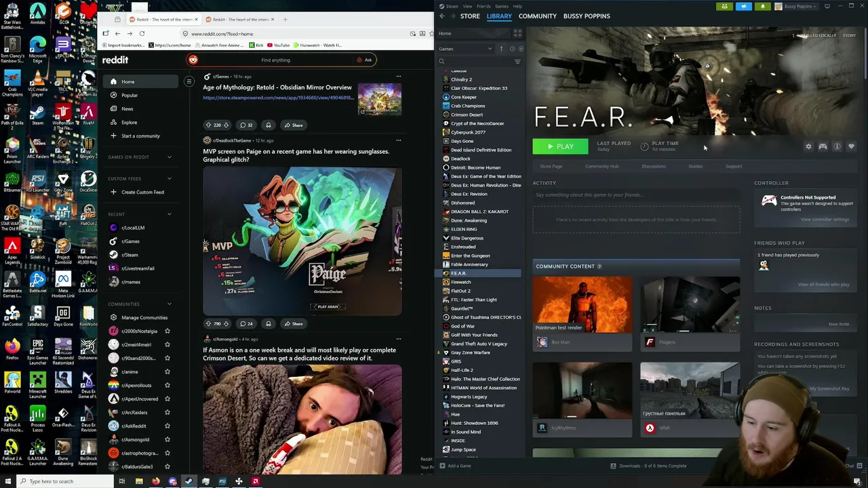This screenshot has width=868, height=488.
Task: Open the Steam STORE tab
Action: [x=470, y=16]
